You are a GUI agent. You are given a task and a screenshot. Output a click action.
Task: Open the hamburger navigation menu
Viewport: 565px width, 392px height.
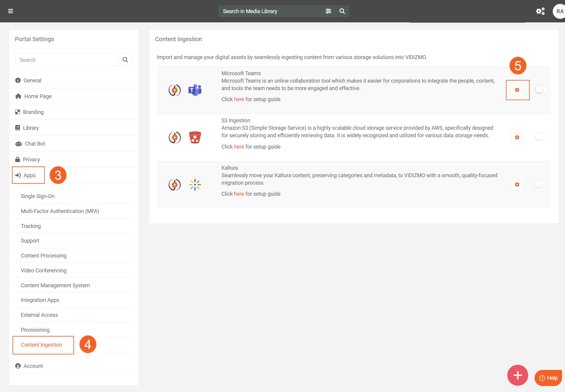(10, 11)
